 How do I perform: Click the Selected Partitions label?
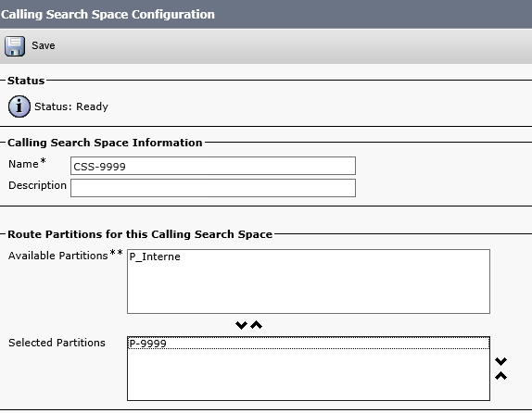click(57, 343)
